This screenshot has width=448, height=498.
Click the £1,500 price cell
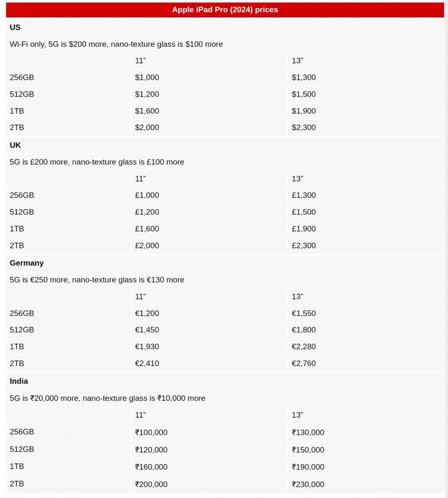click(x=304, y=212)
